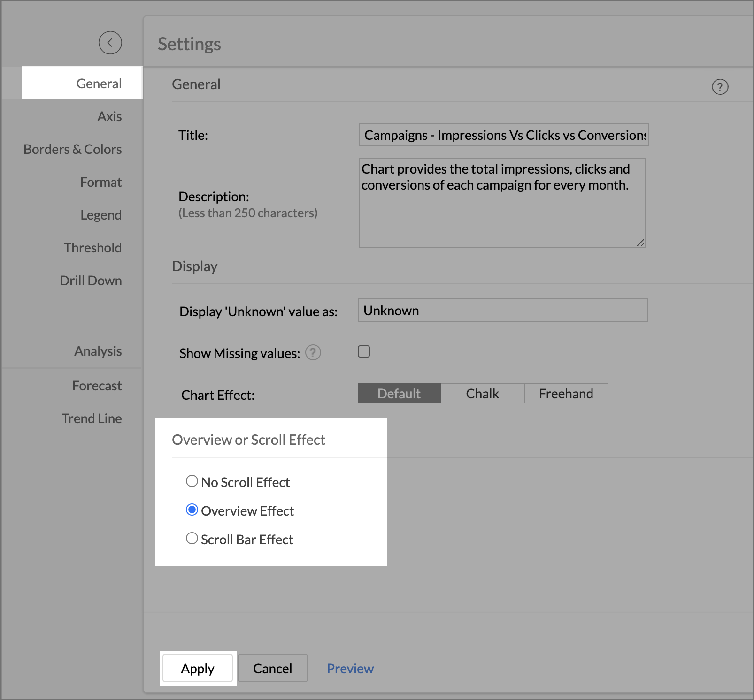Click help icon beside Show Missing values
The image size is (754, 700).
click(313, 352)
